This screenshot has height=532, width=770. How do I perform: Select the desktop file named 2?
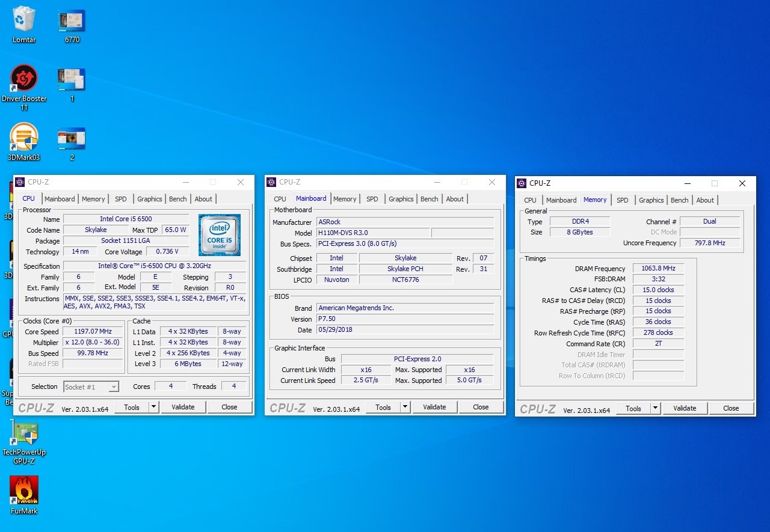(72, 144)
